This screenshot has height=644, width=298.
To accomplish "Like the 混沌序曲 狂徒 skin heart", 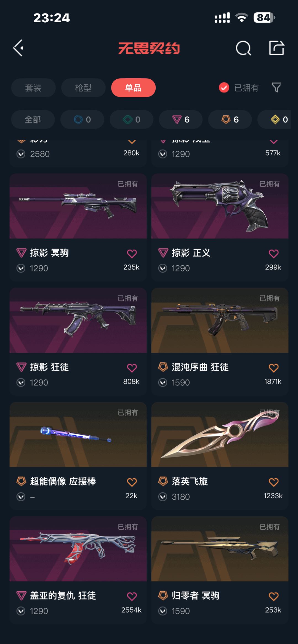I will [x=273, y=368].
